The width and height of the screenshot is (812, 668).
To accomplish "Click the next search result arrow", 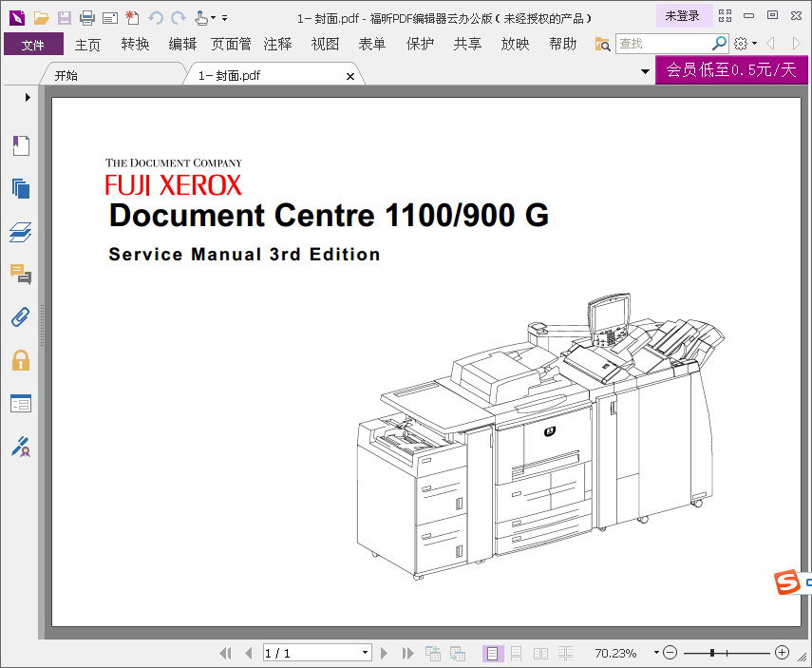I will tap(797, 44).
